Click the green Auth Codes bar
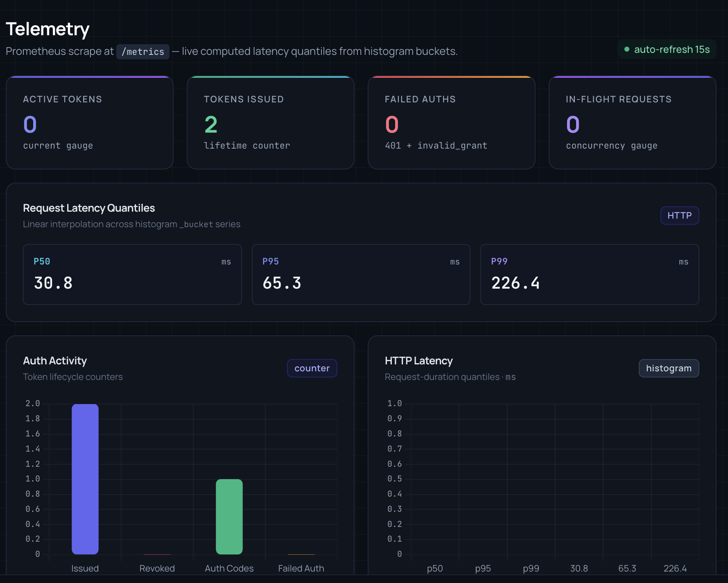This screenshot has height=583, width=728. tap(229, 517)
